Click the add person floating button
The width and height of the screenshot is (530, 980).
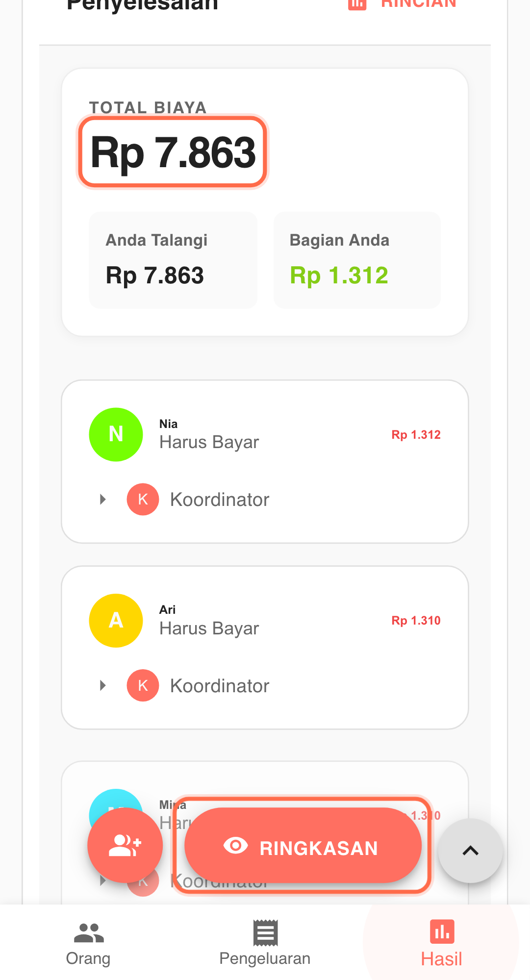(x=125, y=845)
